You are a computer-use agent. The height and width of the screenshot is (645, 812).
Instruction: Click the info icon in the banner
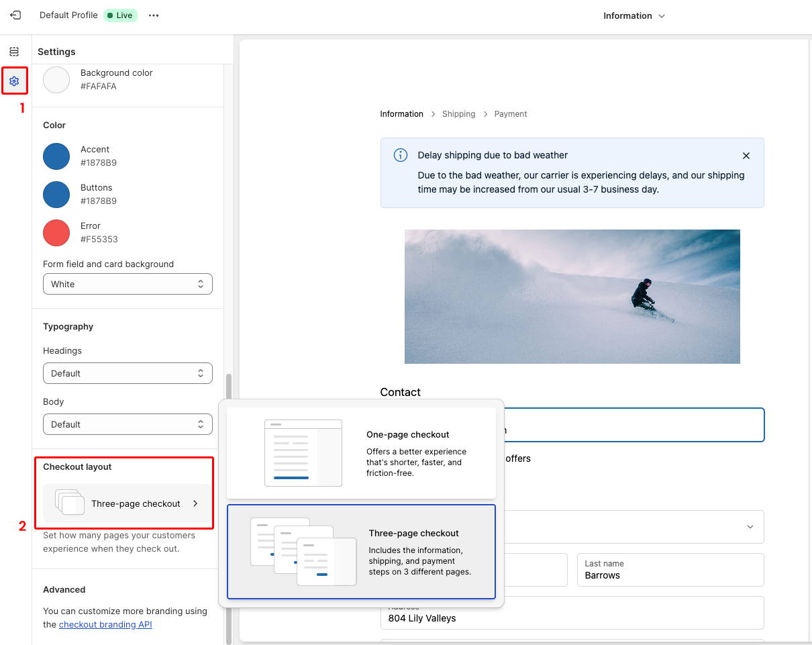pos(401,156)
